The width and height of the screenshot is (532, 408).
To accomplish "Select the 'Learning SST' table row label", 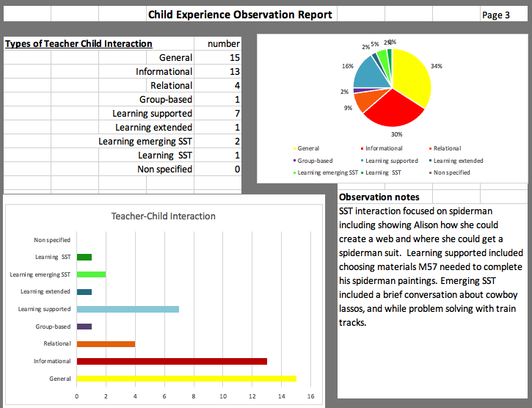I will point(165,155).
